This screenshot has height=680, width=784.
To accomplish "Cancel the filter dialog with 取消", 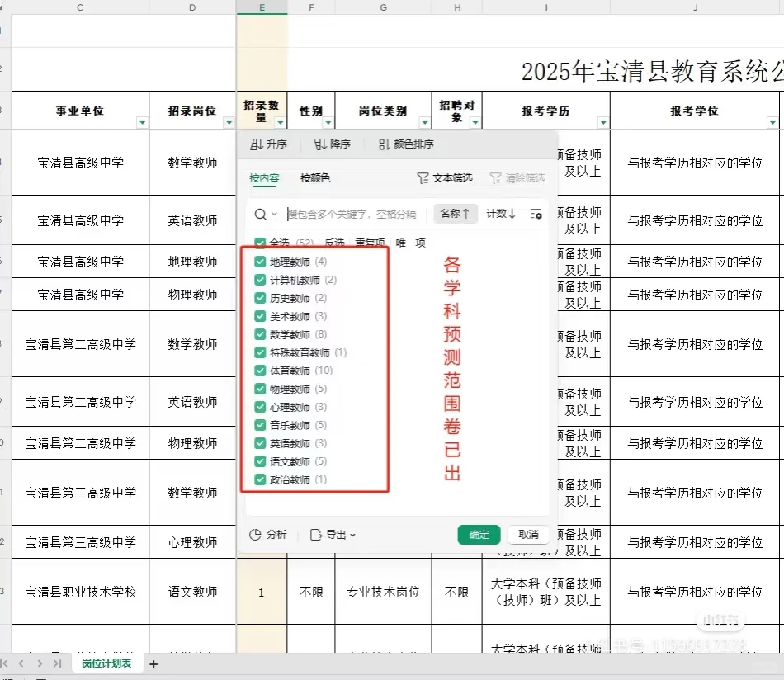I will (x=528, y=534).
